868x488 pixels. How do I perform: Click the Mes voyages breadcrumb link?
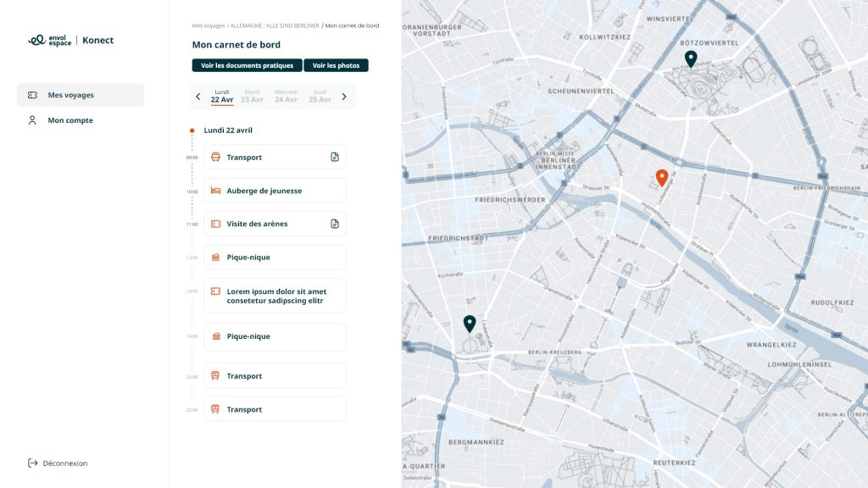tap(209, 26)
